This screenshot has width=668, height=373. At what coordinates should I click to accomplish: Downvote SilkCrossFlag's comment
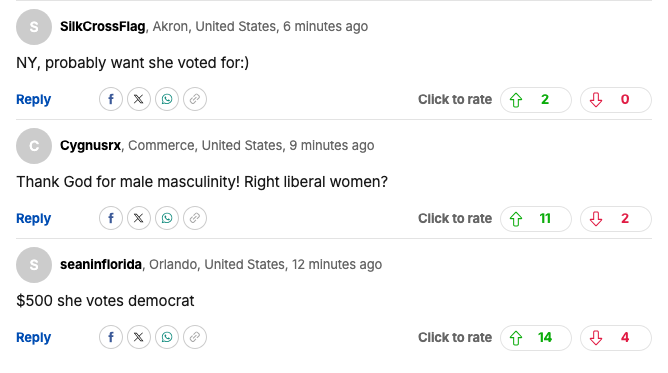(x=616, y=100)
